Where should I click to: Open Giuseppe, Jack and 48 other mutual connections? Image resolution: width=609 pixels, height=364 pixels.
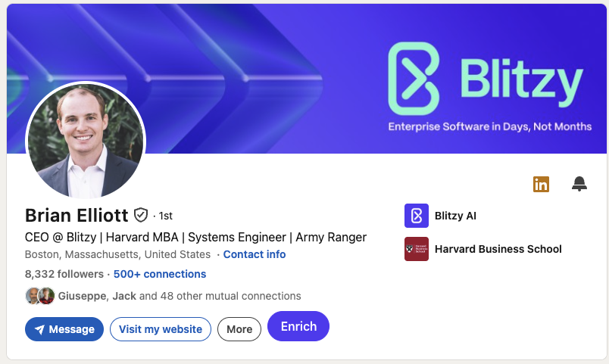[x=180, y=296]
